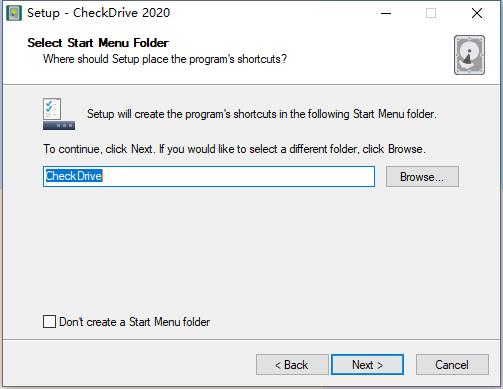Enable Don't create a Start Menu folder checkbox
Viewport: 503px width, 389px height.
coord(49,322)
